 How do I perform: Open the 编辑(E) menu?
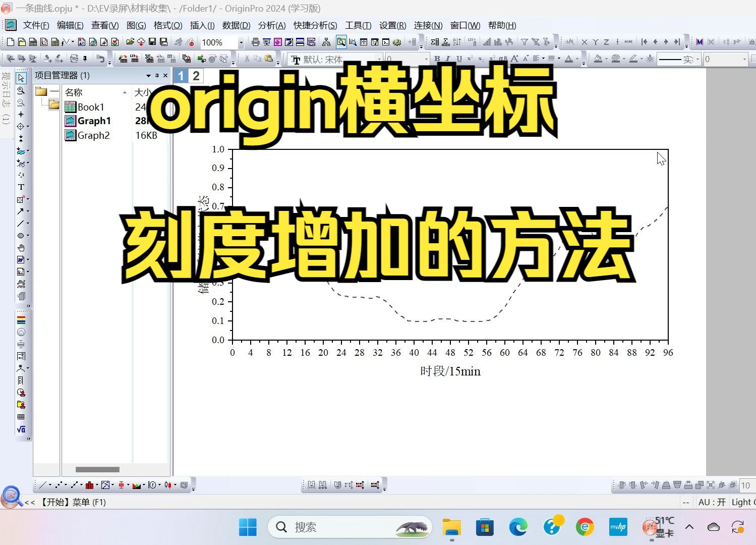70,25
